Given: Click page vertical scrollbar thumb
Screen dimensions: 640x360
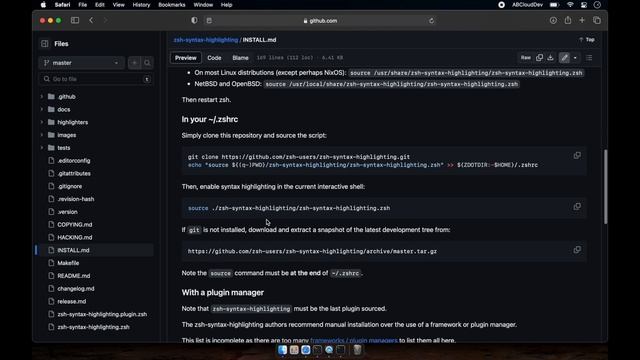Looking at the screenshot, I should [x=605, y=187].
